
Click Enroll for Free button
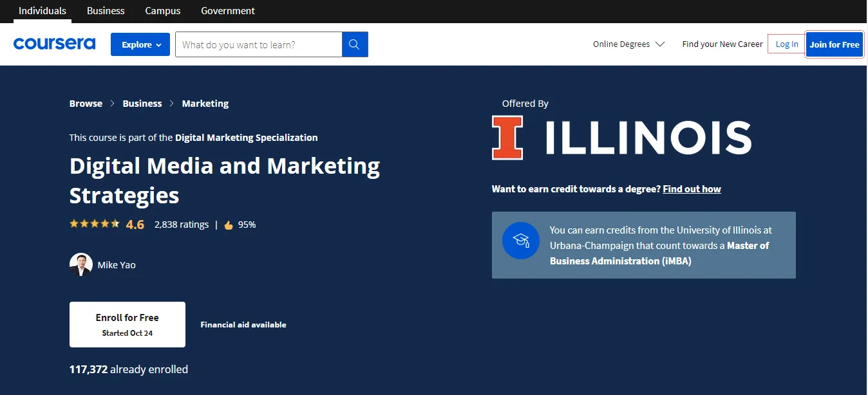click(127, 324)
